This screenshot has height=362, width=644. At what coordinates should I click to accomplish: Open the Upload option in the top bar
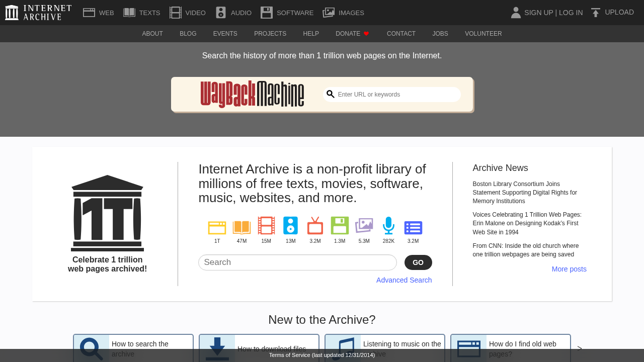pyautogui.click(x=612, y=13)
